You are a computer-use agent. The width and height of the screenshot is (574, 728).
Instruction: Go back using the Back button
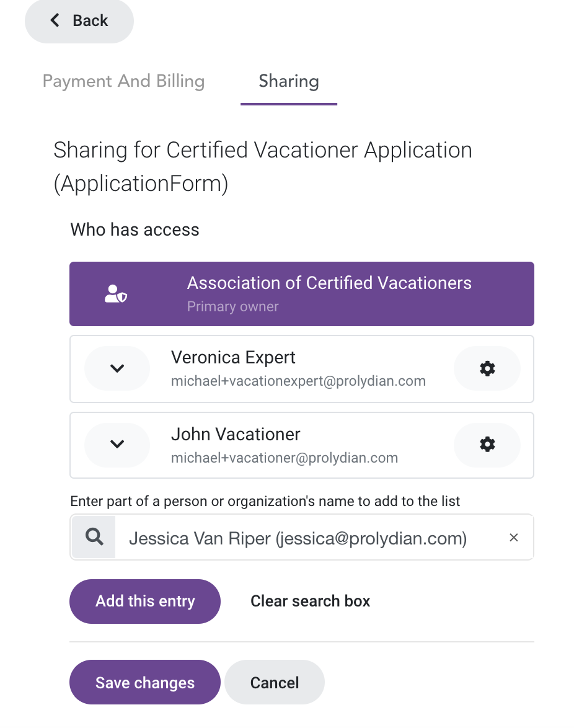[x=79, y=21]
